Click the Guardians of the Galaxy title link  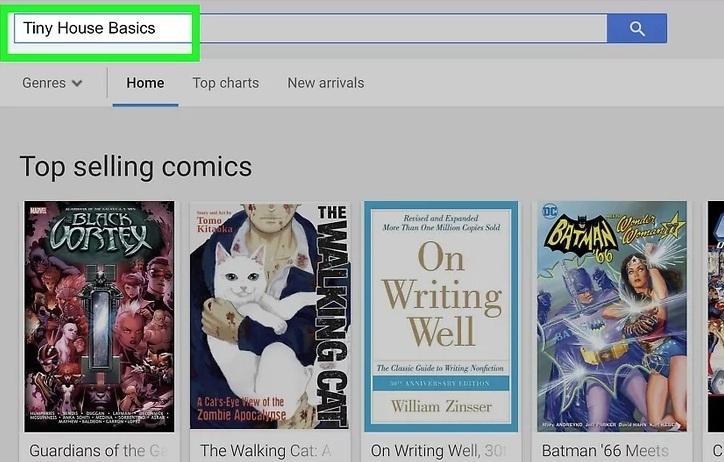pos(98,451)
